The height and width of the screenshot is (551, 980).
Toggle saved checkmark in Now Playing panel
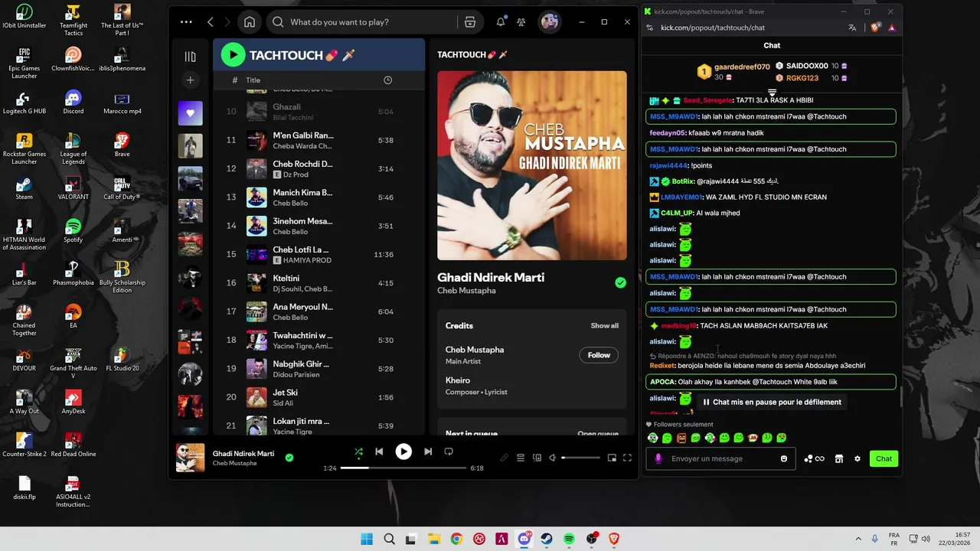tap(620, 282)
